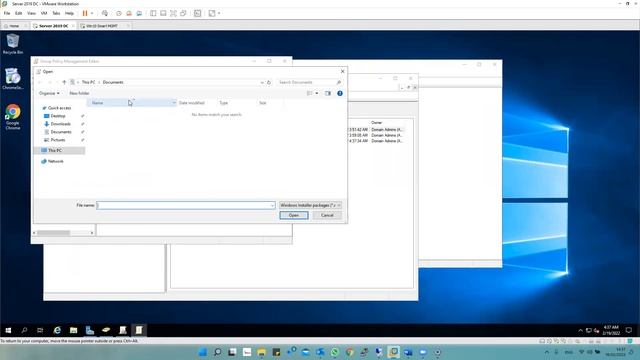The height and width of the screenshot is (360, 640).
Task: Pause the virtual machine from VMware toolbar
Action: [85, 13]
